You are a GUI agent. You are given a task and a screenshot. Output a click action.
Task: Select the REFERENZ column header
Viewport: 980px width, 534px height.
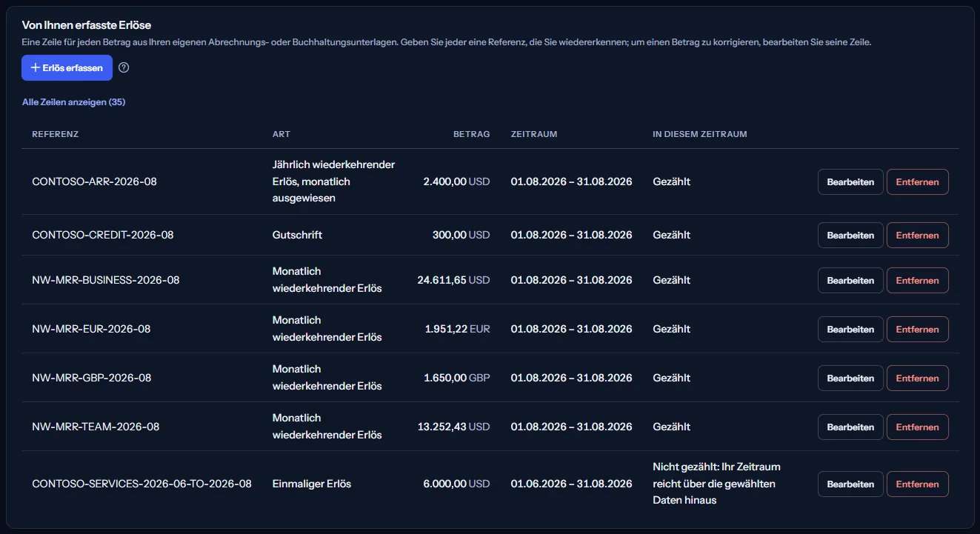pyautogui.click(x=56, y=134)
